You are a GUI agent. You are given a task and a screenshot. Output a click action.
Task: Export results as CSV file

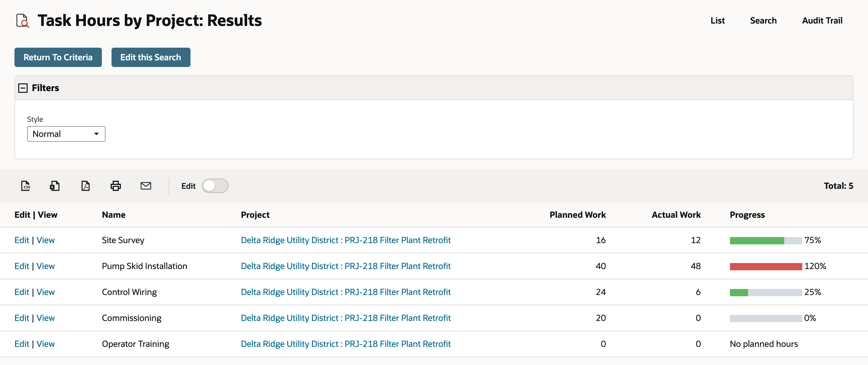pyautogui.click(x=26, y=186)
